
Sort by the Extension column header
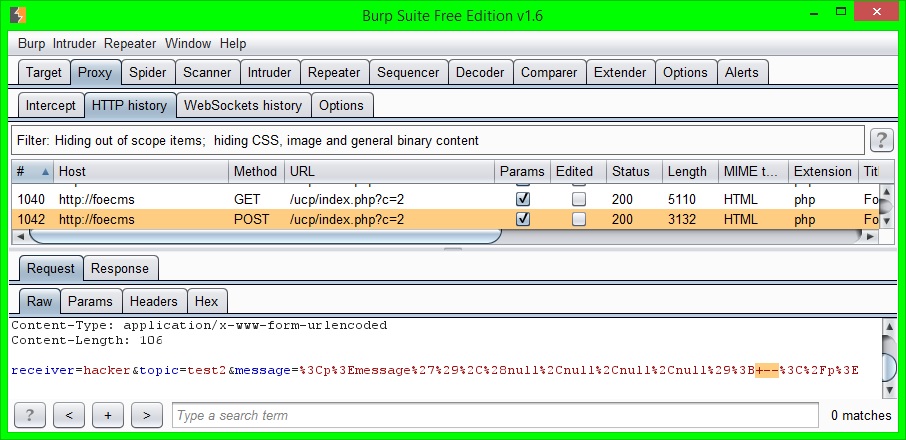[823, 171]
